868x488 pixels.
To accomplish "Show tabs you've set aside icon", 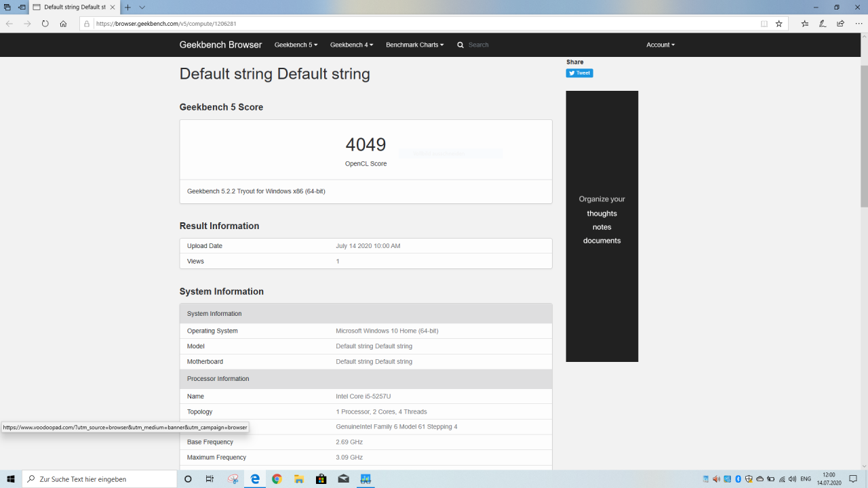I will 7,7.
